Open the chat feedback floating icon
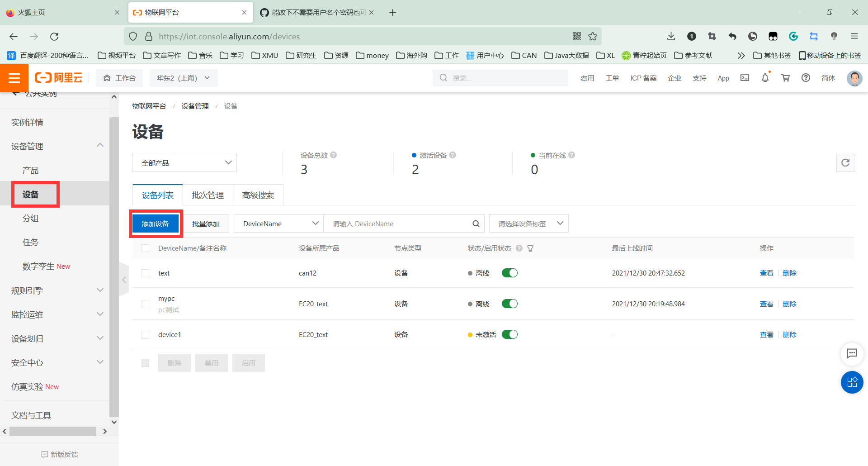Viewport: 868px width, 466px height. (x=852, y=354)
